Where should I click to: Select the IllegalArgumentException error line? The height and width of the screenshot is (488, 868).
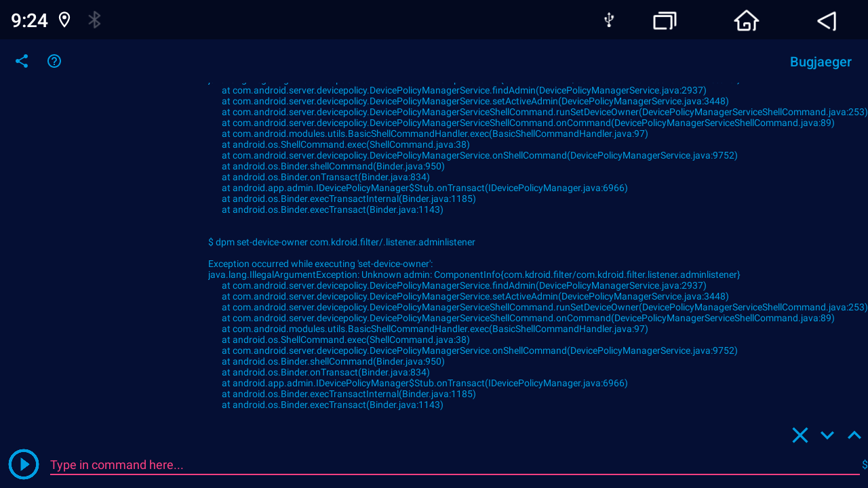473,274
